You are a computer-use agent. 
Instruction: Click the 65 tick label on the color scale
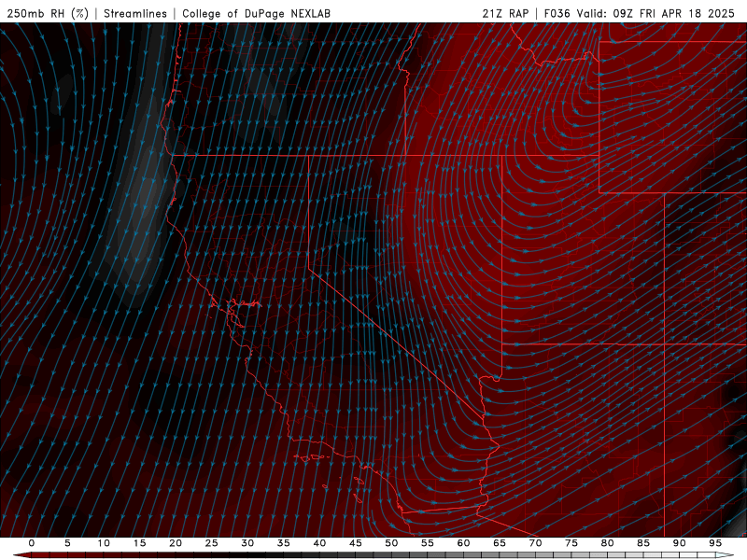500,543
